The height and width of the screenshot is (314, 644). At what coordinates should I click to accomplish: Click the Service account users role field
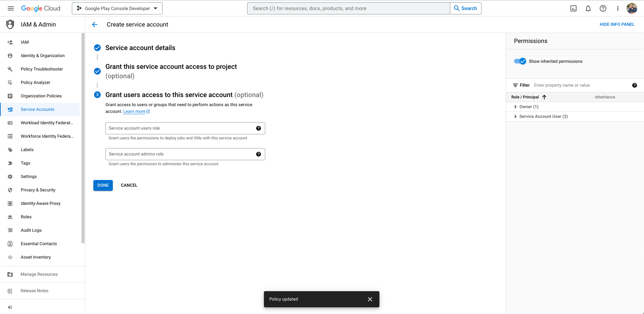click(x=185, y=128)
